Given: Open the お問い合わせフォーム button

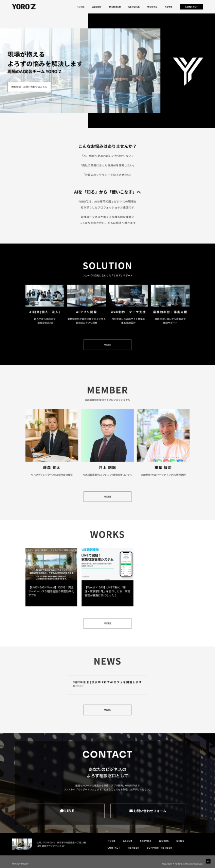Looking at the screenshot, I should coord(148,811).
